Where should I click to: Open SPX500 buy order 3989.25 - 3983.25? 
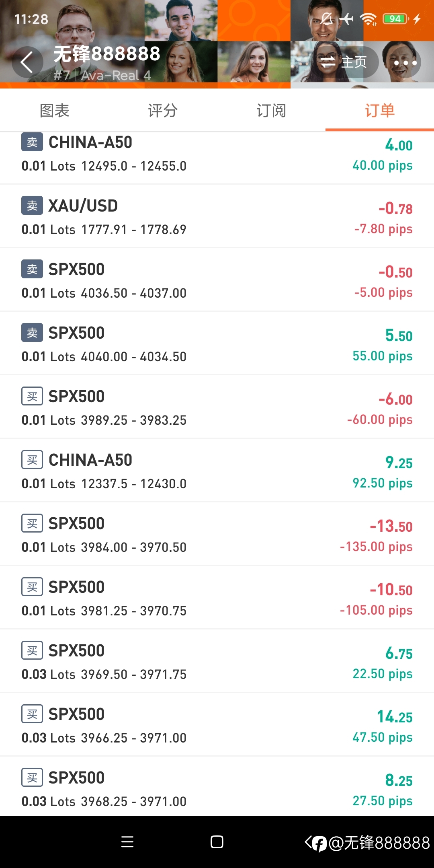[x=217, y=407]
